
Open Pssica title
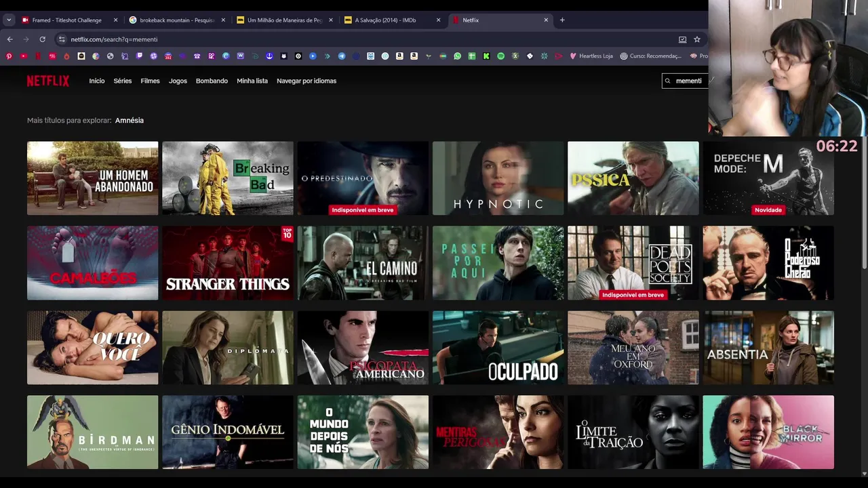pos(633,178)
